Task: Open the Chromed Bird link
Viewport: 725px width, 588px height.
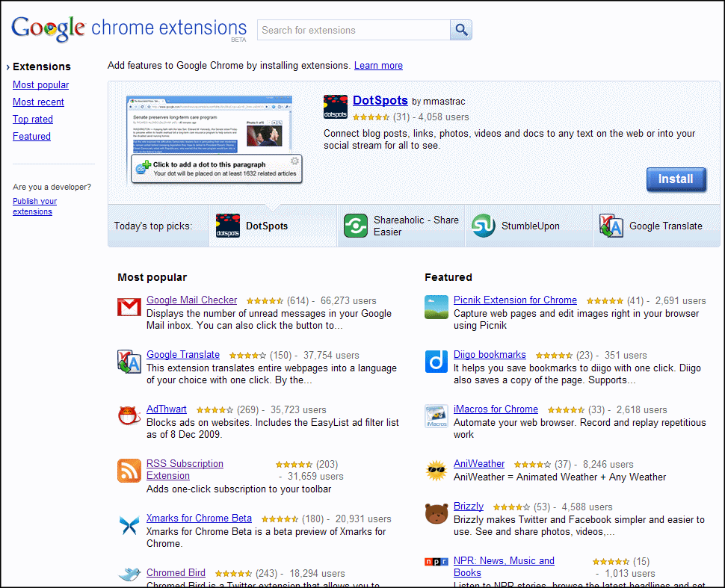Action: [x=176, y=573]
